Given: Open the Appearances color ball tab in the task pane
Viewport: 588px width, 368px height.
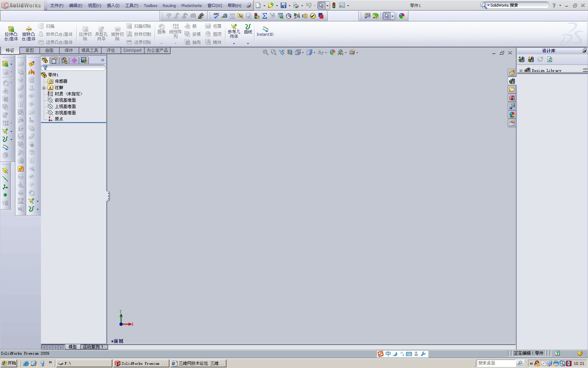Looking at the screenshot, I should pyautogui.click(x=512, y=115).
